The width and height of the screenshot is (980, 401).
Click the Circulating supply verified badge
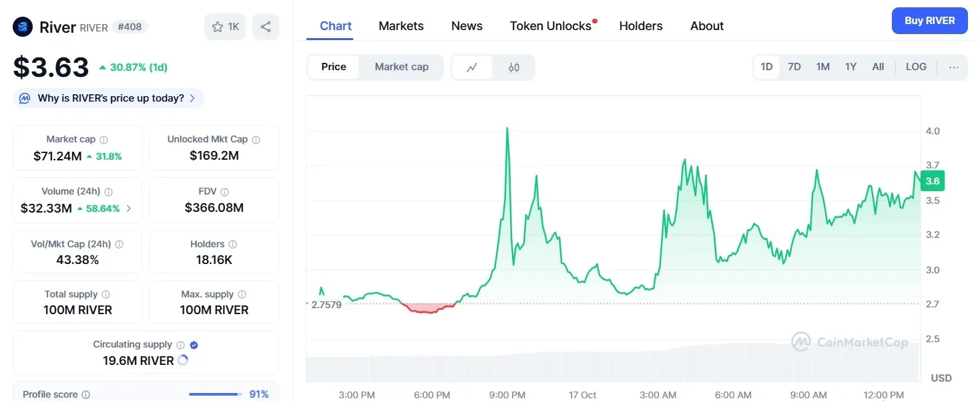(194, 345)
